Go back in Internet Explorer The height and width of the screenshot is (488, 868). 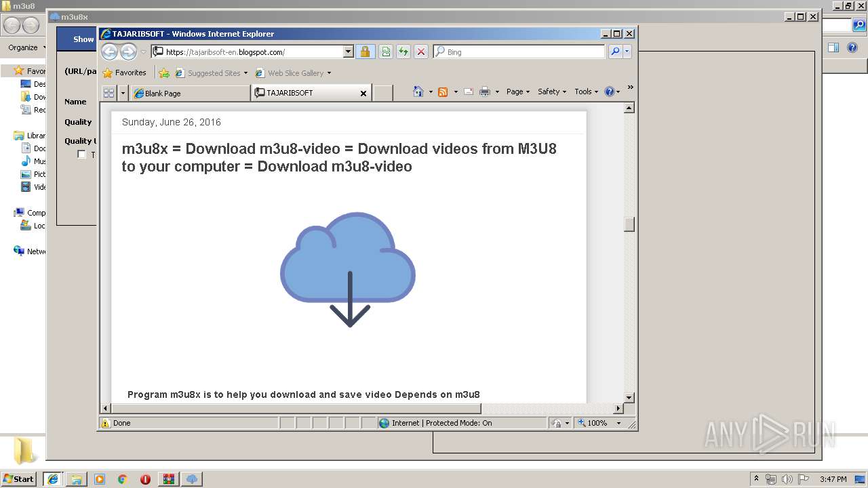[x=109, y=52]
